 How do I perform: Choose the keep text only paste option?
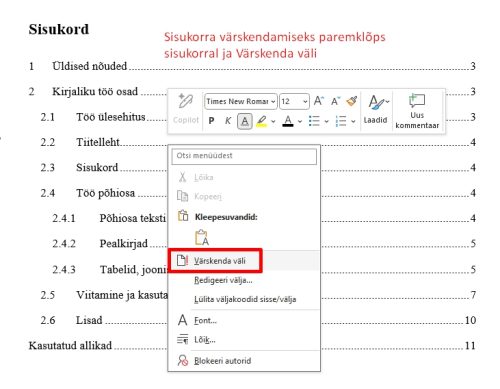tap(202, 238)
